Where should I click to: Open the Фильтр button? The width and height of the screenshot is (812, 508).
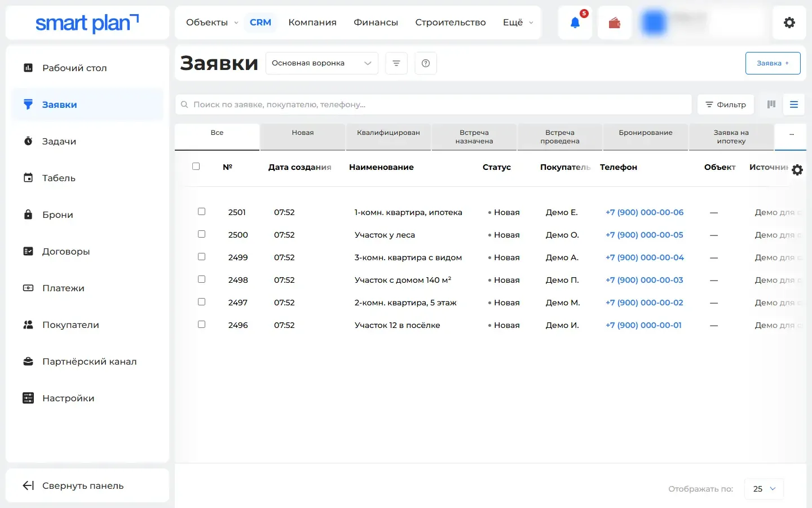(x=726, y=104)
